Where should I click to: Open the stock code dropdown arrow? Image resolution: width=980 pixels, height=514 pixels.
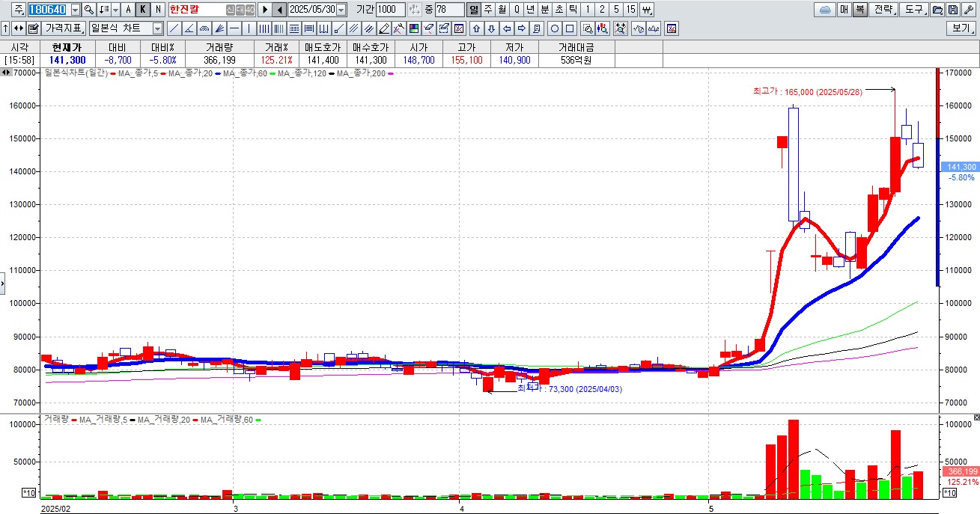(x=75, y=10)
